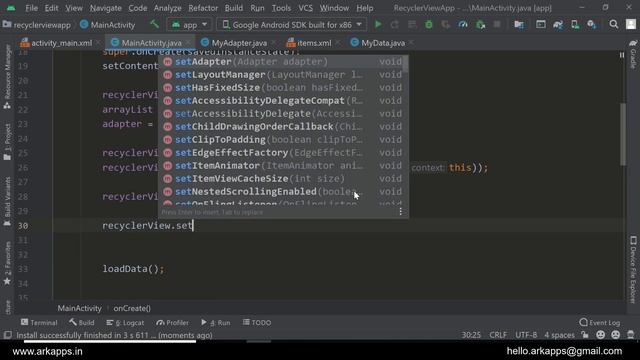Select setNestedScrollingEnabled completion suggestion
The height and width of the screenshot is (360, 640).
pyautogui.click(x=282, y=192)
